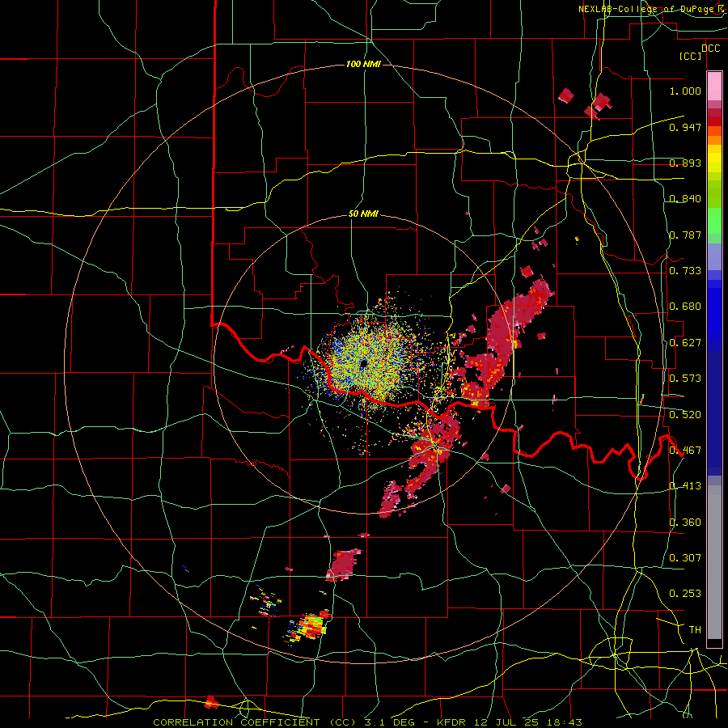Click the CORRELATION COEFFICIENT (CC) caption text
Viewport: 728px width, 728px height.
coord(255,722)
